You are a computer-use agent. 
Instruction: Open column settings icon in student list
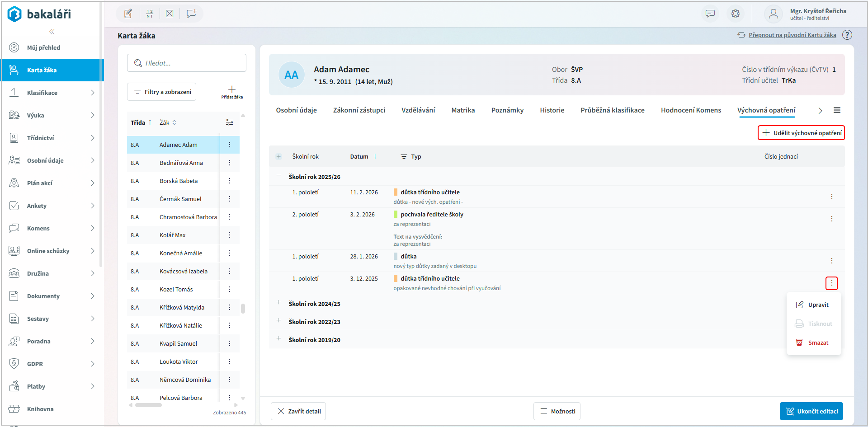point(230,122)
